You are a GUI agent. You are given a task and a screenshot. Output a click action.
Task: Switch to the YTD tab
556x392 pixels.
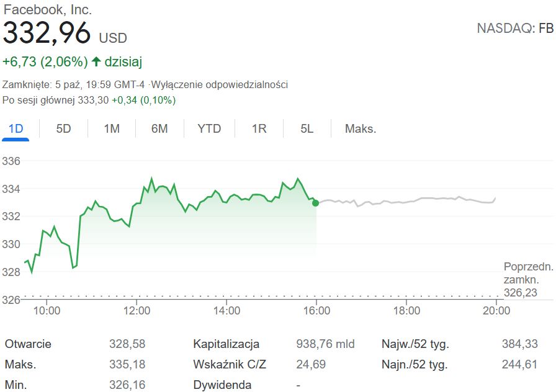pos(209,129)
